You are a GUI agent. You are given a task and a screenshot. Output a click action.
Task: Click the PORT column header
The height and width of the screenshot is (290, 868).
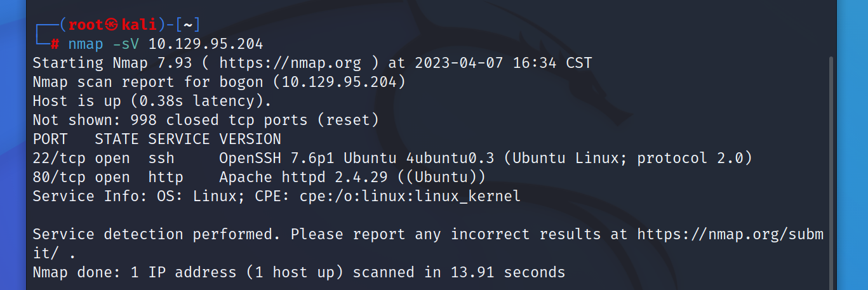pyautogui.click(x=50, y=139)
